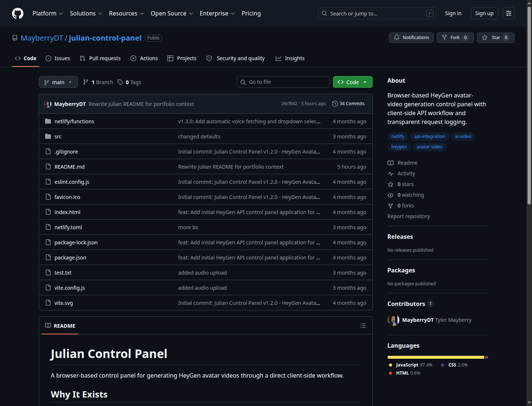Click the avatar-video topic tag
532x406 pixels.
tap(429, 147)
